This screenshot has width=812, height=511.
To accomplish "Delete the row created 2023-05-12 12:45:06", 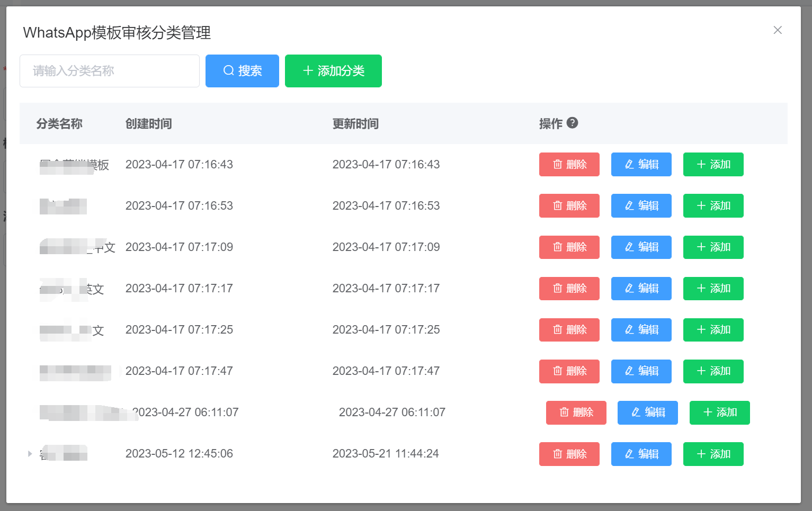I will tap(569, 454).
